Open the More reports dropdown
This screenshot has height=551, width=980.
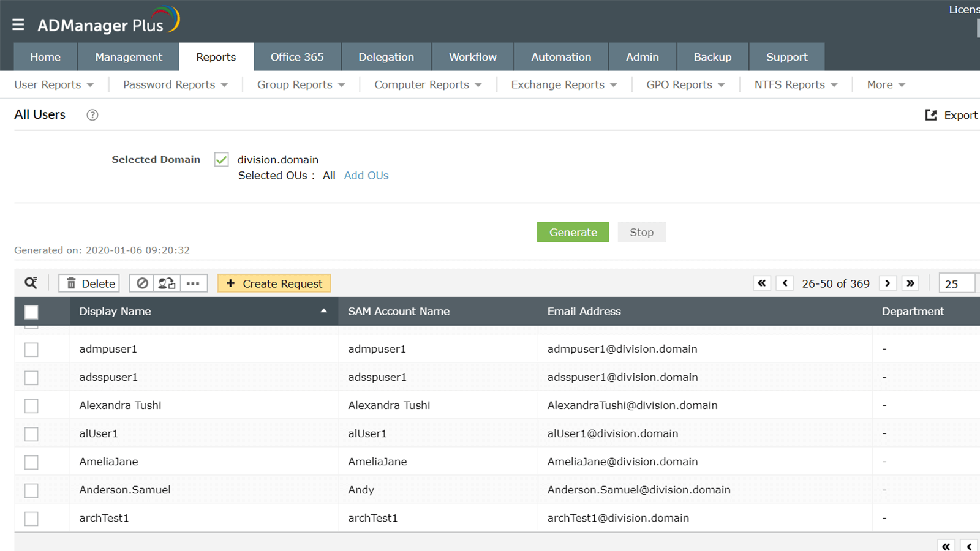tap(886, 85)
